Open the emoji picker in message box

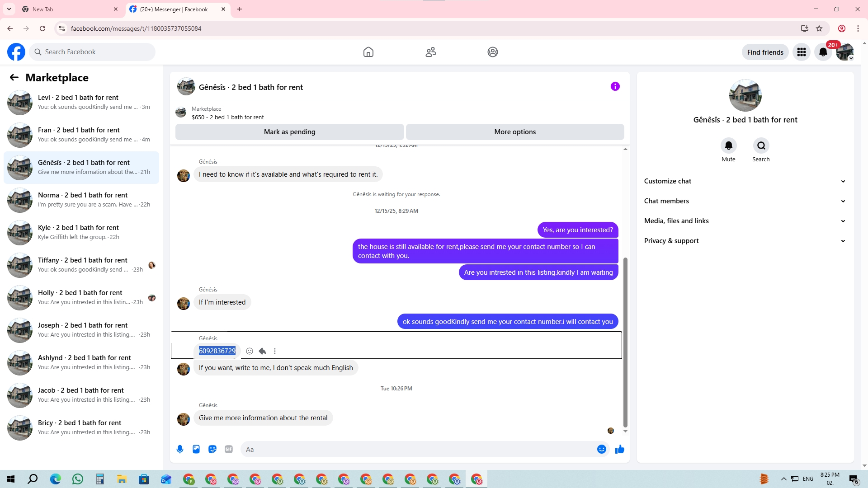pos(601,449)
